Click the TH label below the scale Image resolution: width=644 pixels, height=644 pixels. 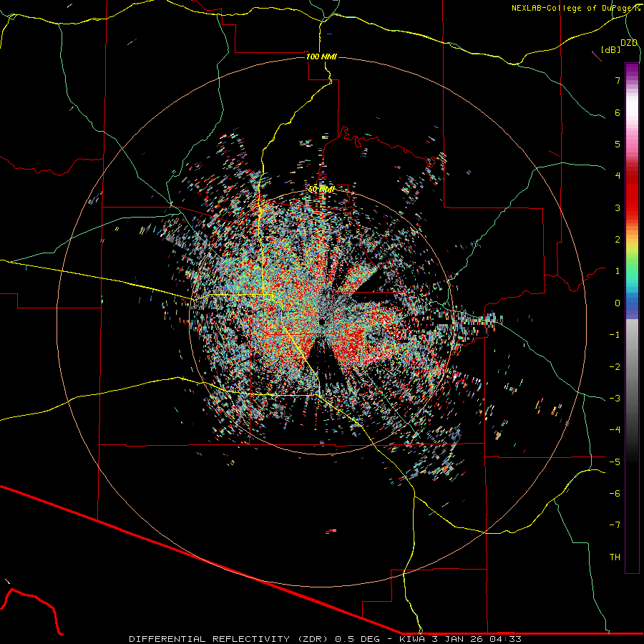click(x=615, y=557)
